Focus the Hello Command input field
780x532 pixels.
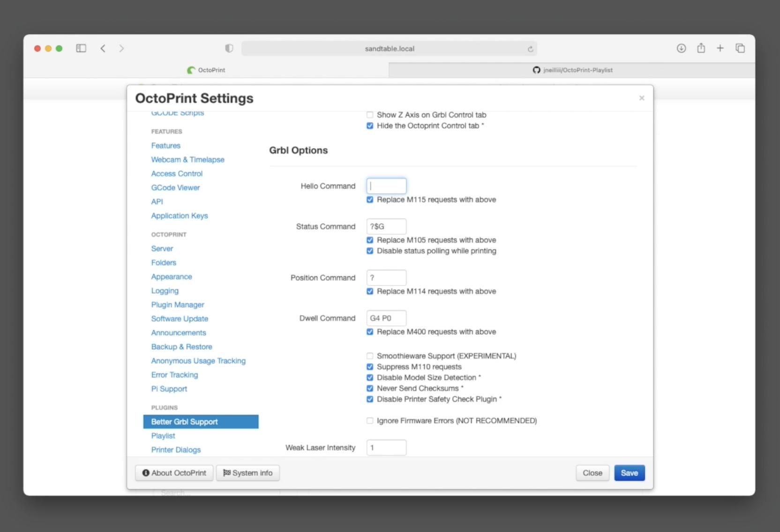(386, 186)
